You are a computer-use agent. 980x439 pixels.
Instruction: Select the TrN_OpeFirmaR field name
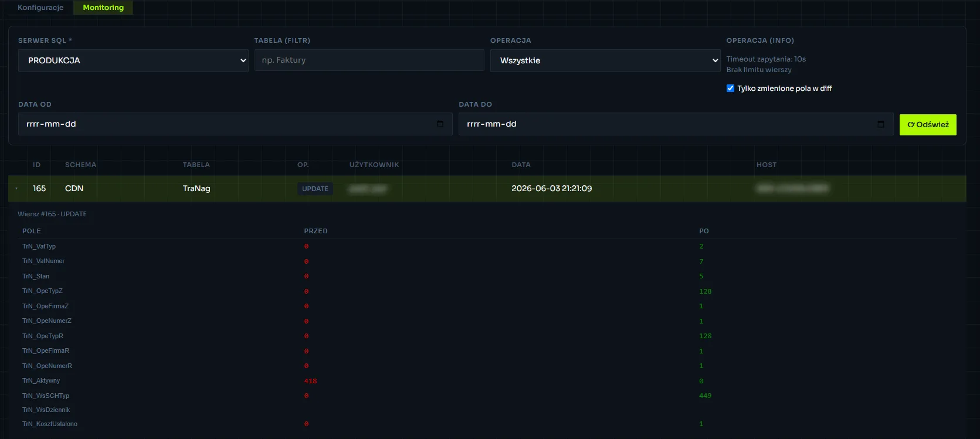[46, 350]
